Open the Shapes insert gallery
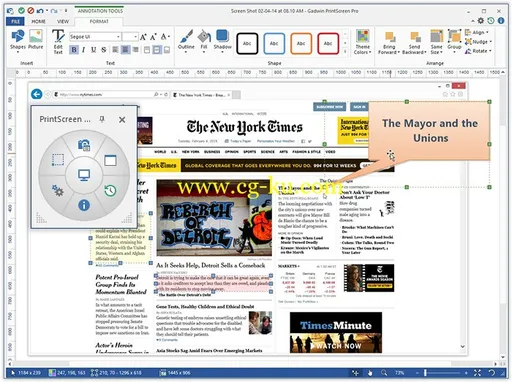Image resolution: width=512 pixels, height=382 pixels. click(18, 40)
